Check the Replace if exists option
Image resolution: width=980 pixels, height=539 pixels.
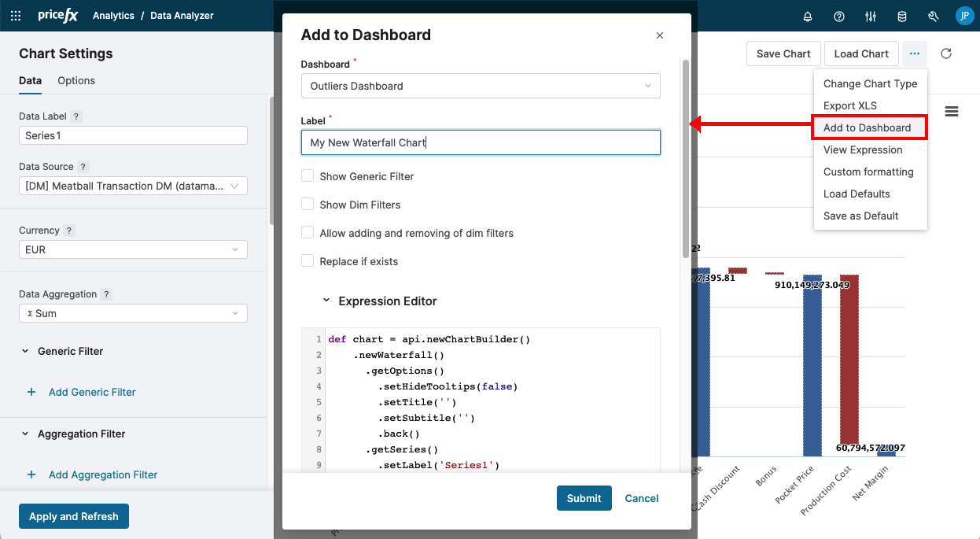(x=308, y=261)
